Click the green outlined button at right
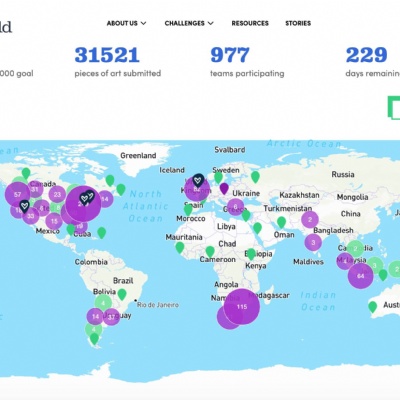This screenshot has height=400, width=400. pyautogui.click(x=394, y=108)
